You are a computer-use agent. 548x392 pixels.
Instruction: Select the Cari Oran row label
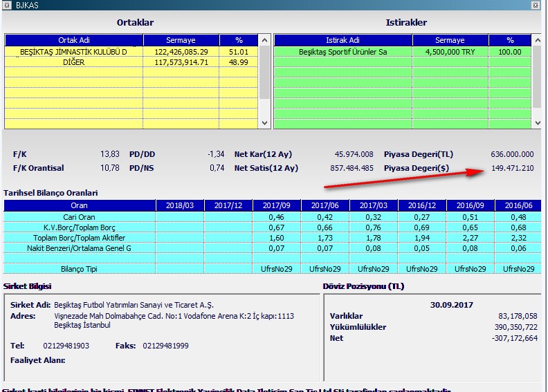click(80, 217)
